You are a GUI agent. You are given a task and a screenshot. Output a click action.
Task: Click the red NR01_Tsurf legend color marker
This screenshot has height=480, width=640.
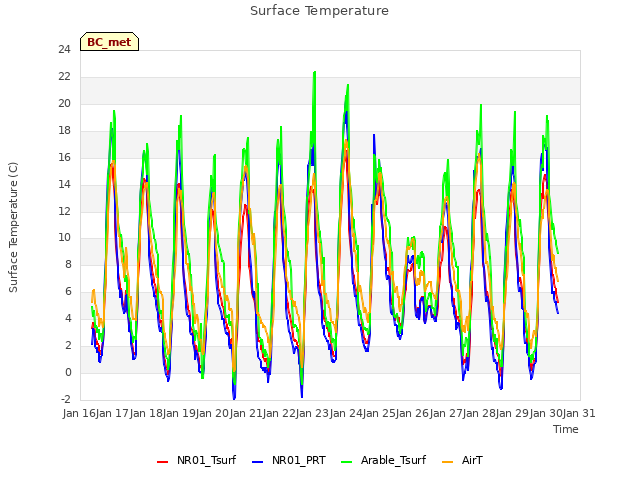pyautogui.click(x=162, y=462)
